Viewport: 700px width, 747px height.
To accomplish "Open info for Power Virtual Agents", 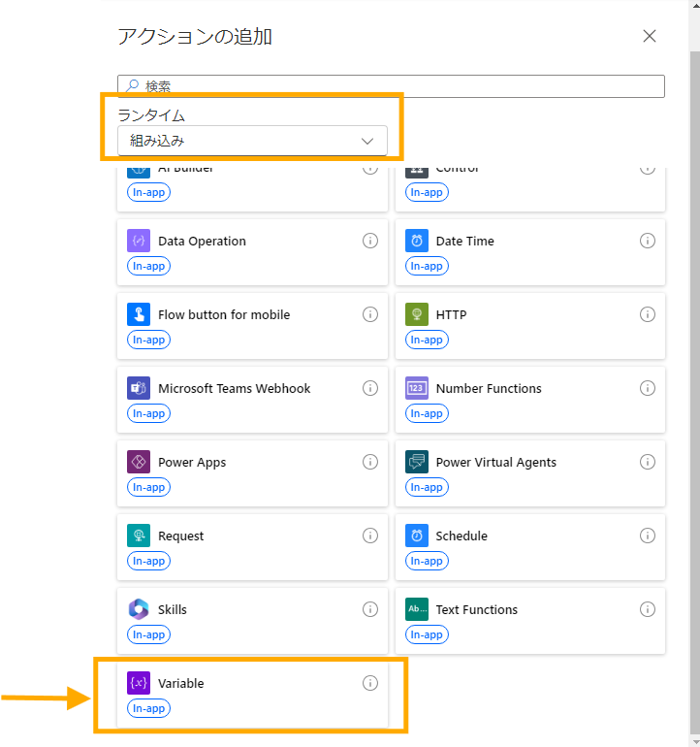I will (647, 462).
